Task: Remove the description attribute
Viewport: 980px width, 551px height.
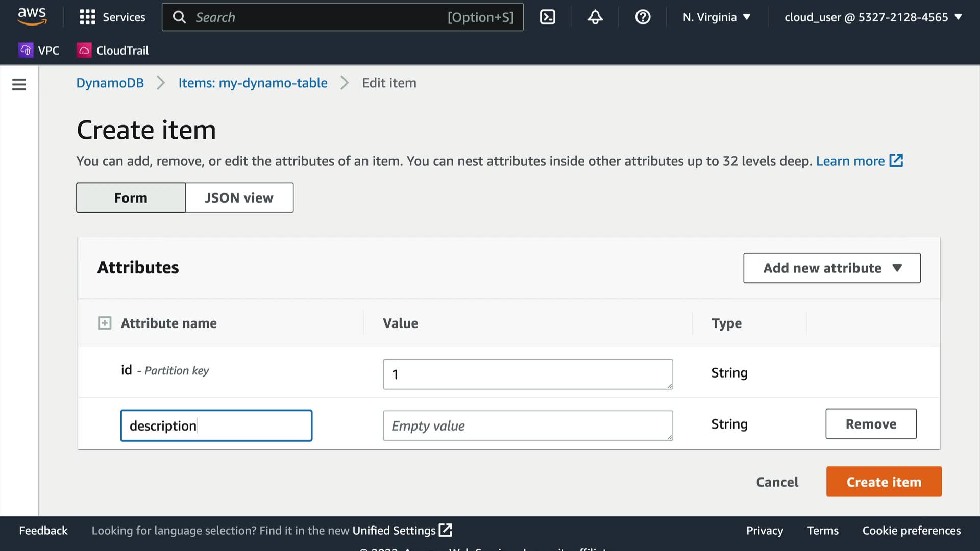Action: [870, 424]
